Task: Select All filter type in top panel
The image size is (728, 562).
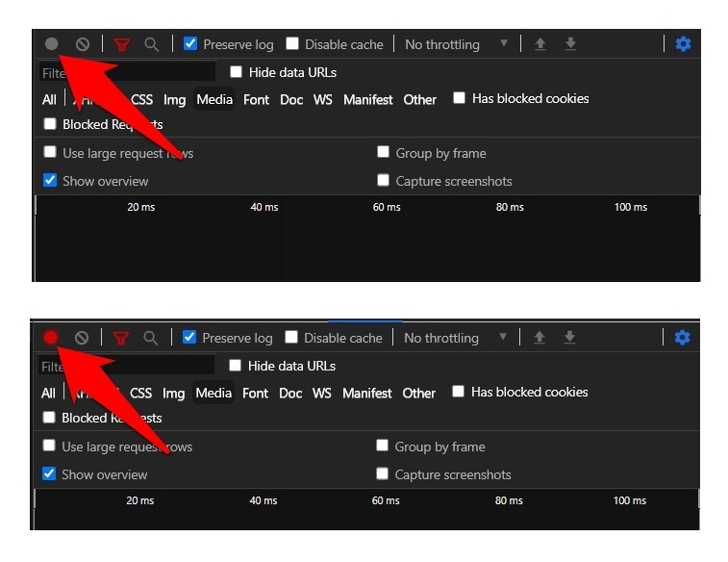Action: pos(49,100)
